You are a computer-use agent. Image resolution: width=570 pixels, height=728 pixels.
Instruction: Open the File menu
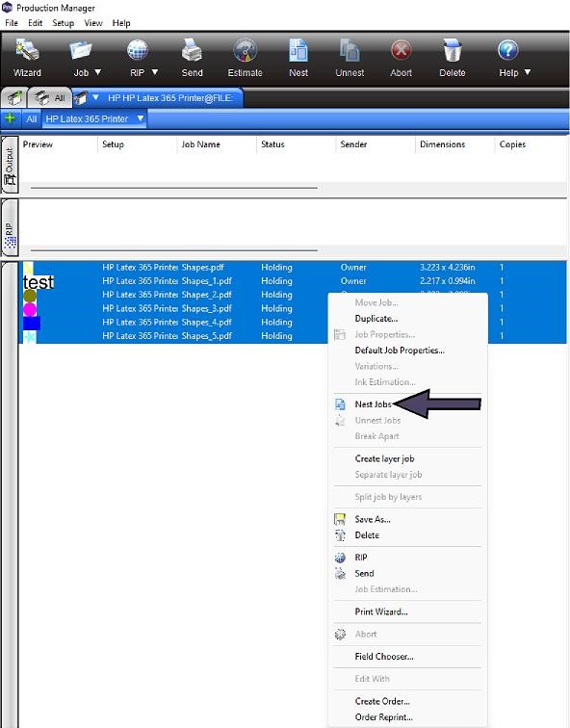pos(12,23)
